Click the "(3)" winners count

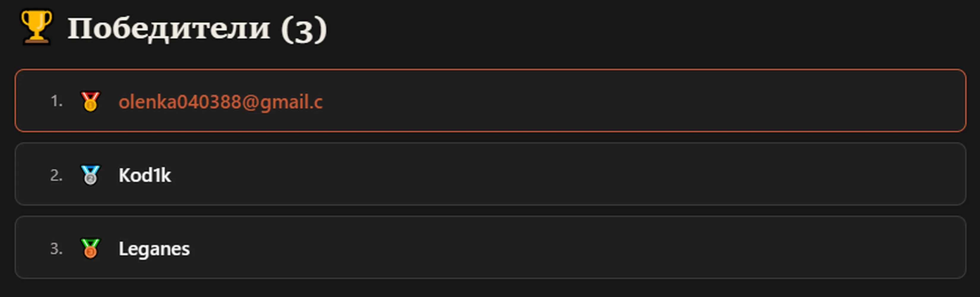click(304, 30)
